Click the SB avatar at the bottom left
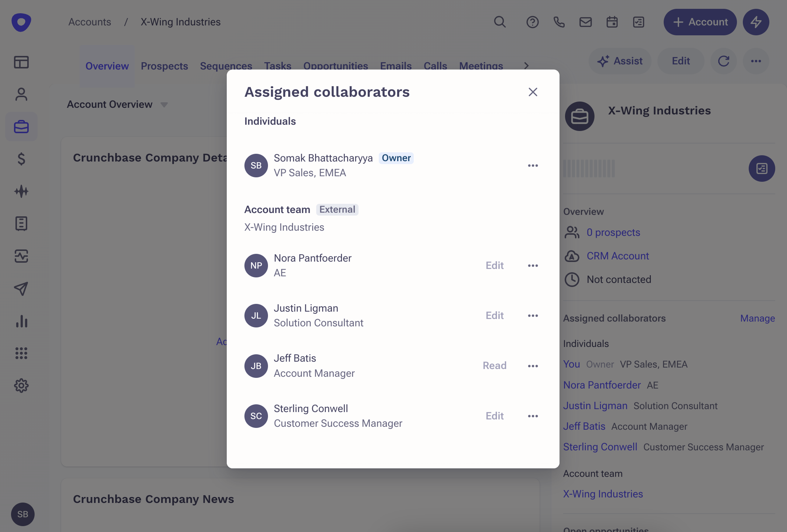This screenshot has height=532, width=787. pyautogui.click(x=22, y=514)
